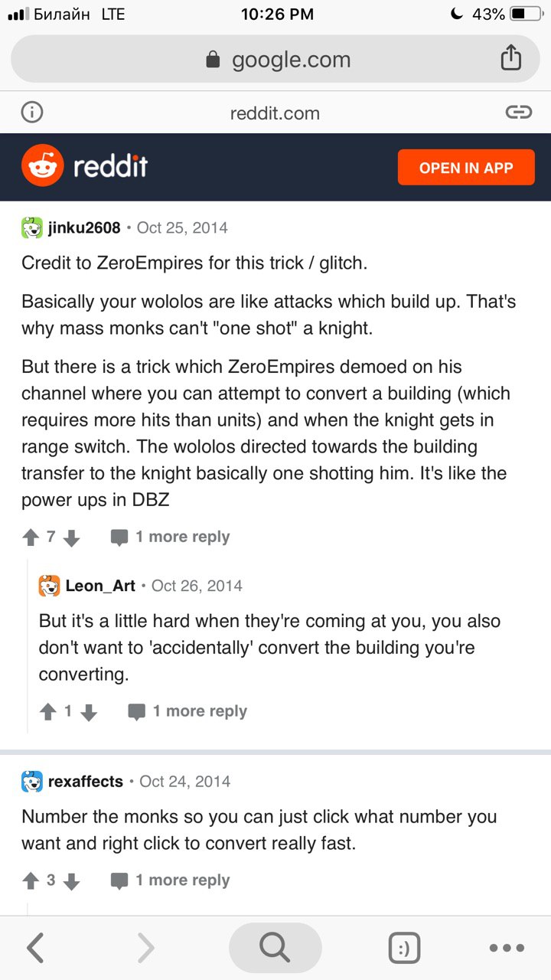Expand 1 more reply under Leon_Art
The image size is (551, 980).
(187, 711)
